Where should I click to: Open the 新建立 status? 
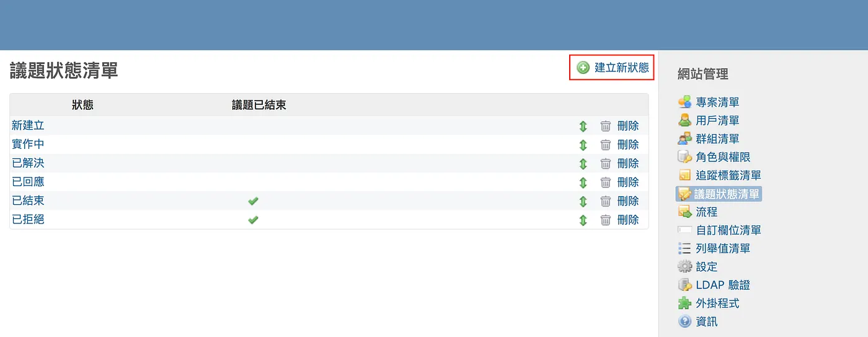coord(28,125)
